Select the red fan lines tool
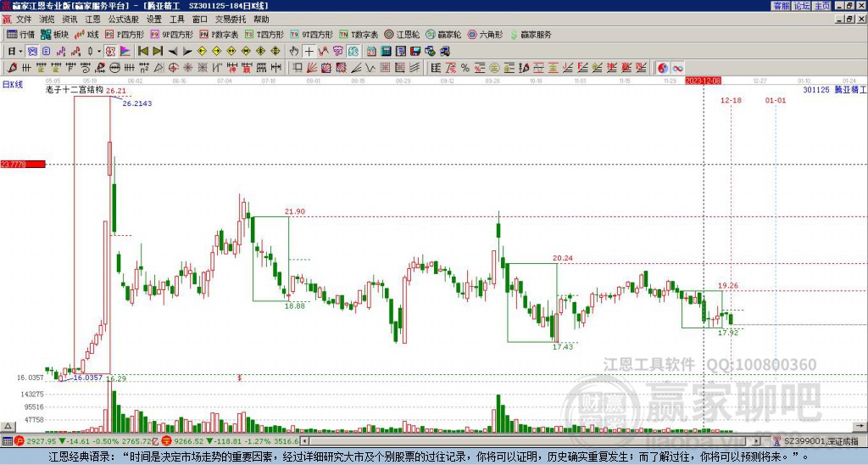The width and height of the screenshot is (868, 465). click(312, 68)
